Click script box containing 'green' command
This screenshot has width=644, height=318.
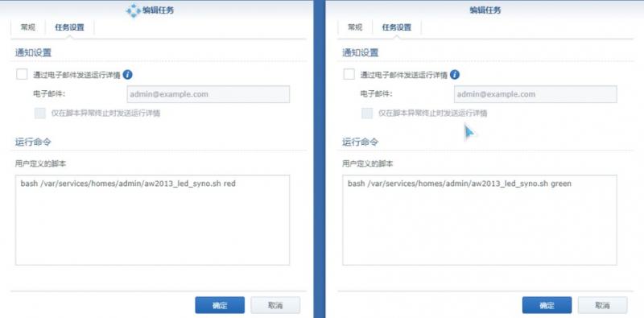[479, 221]
